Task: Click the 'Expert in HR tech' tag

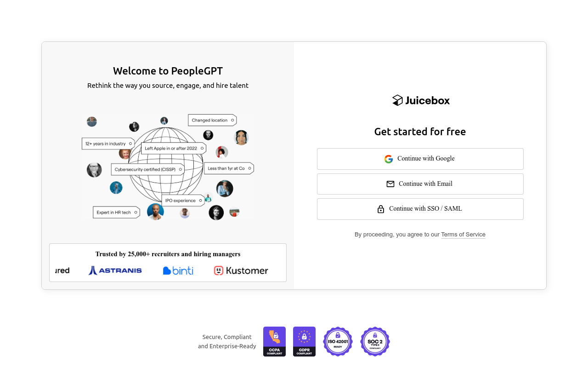Action: [116, 212]
